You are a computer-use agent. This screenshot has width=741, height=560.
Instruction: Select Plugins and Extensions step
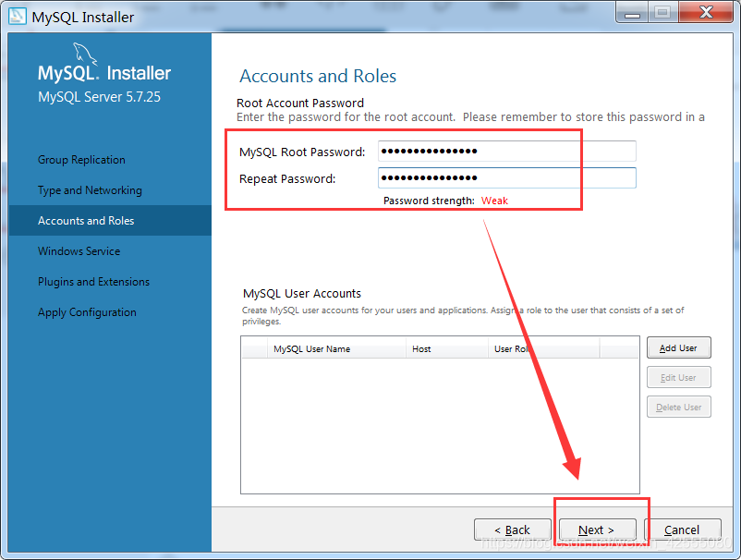coord(93,282)
